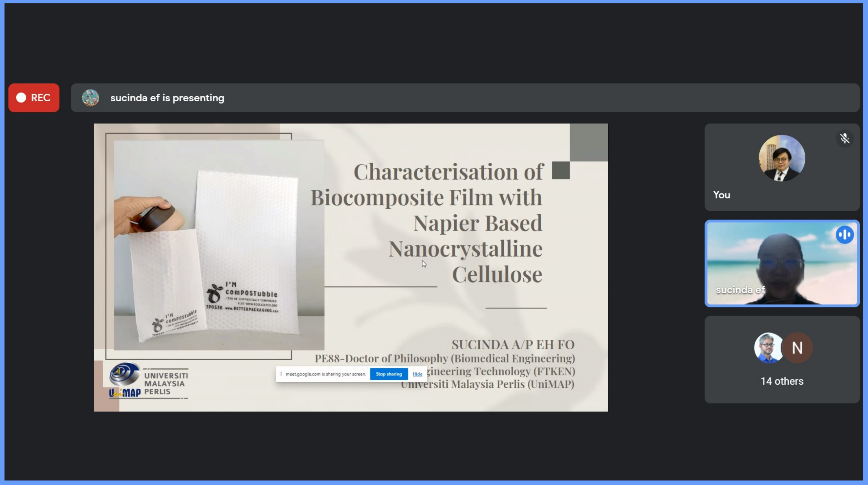The image size is (868, 485).
Task: Click the grip handle on the sharing notification bar
Action: [281, 374]
